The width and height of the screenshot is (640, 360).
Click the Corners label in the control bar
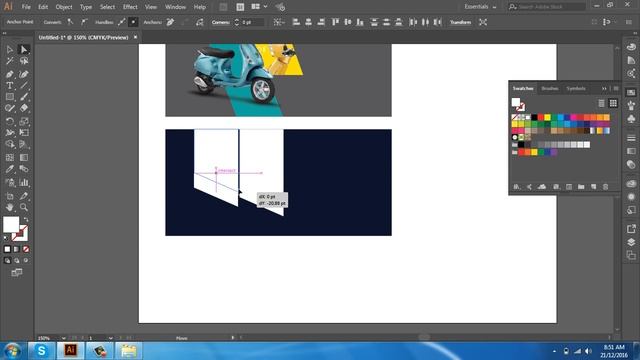pyautogui.click(x=220, y=22)
